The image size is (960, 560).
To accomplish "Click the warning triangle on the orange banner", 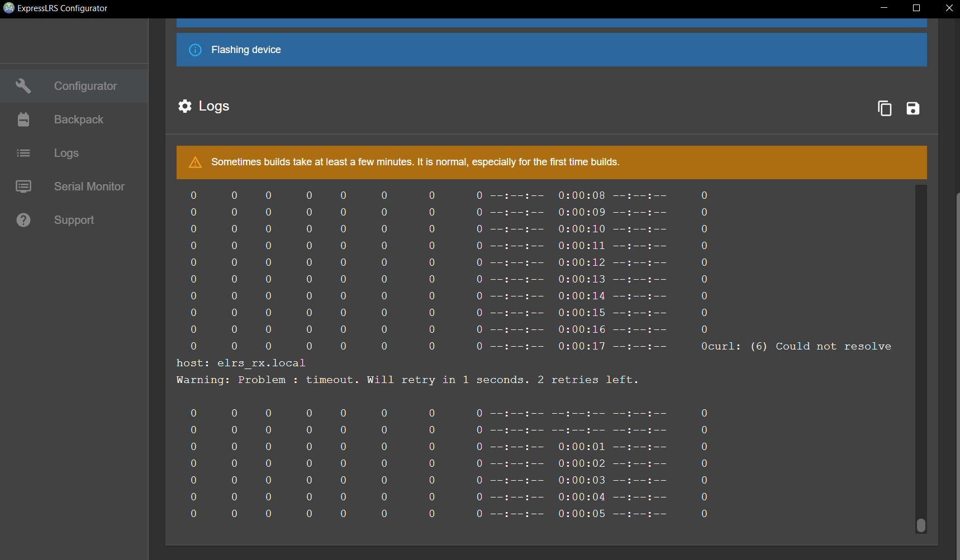I will pyautogui.click(x=195, y=162).
